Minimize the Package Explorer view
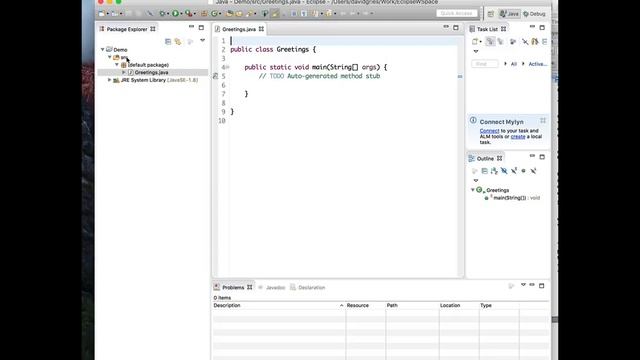This screenshot has width=640, height=360. (x=191, y=27)
